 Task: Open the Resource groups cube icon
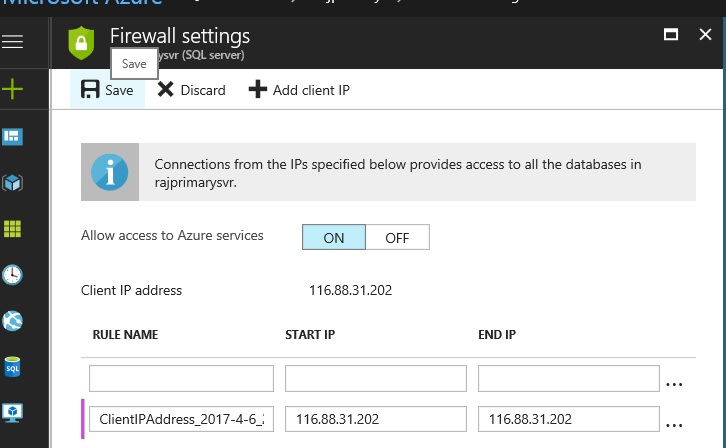click(x=13, y=183)
